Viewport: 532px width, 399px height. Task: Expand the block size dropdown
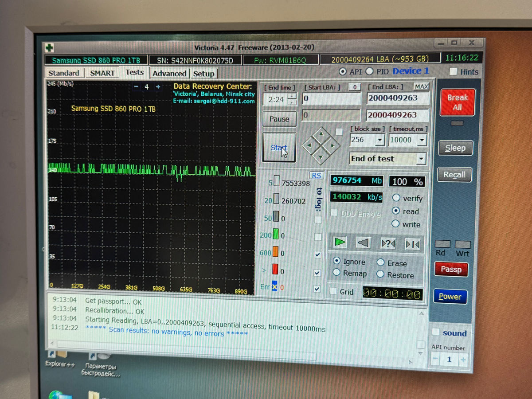[x=379, y=140]
